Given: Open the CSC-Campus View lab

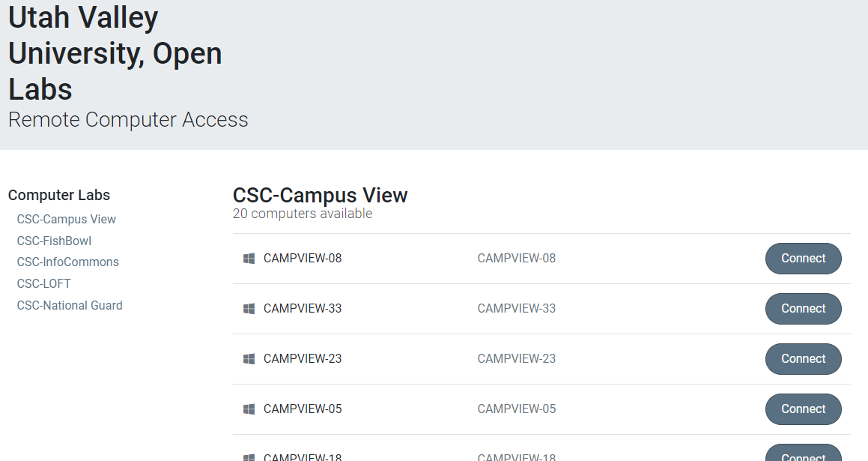Looking at the screenshot, I should click(x=67, y=220).
